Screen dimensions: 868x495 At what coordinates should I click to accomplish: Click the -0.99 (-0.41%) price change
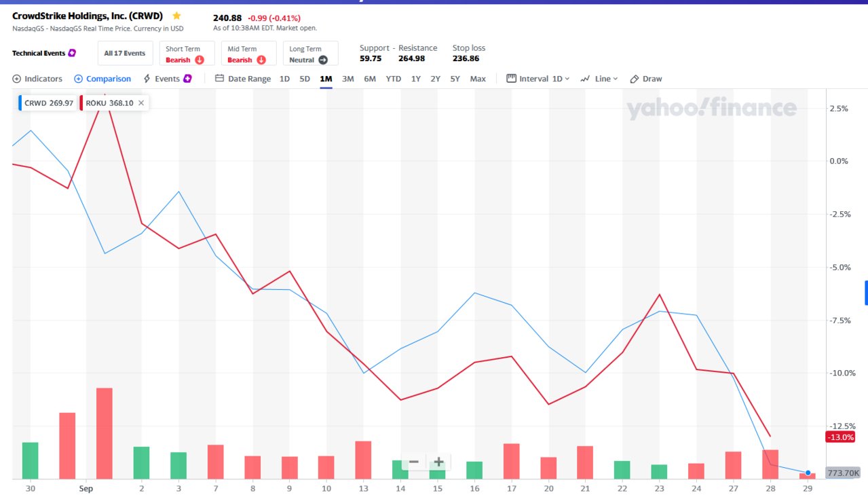pyautogui.click(x=274, y=18)
